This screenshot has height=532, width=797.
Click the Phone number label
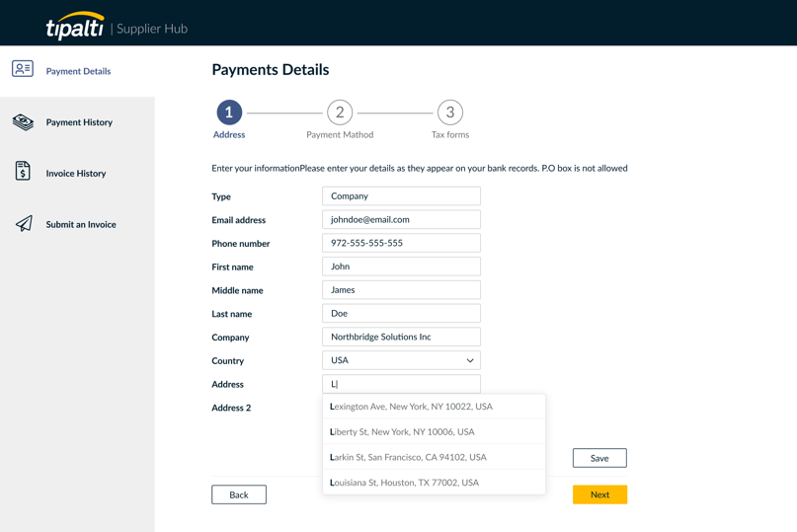tap(240, 244)
